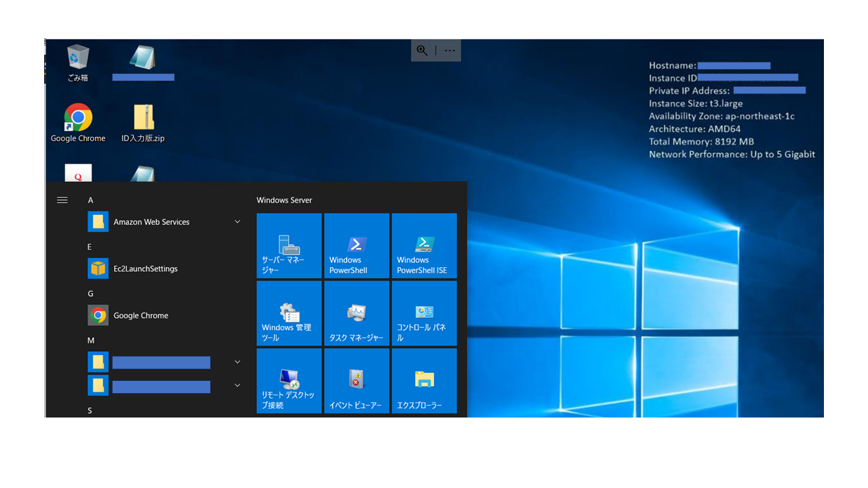
Task: Open the Amazon Web Services folder icon
Action: tap(98, 222)
